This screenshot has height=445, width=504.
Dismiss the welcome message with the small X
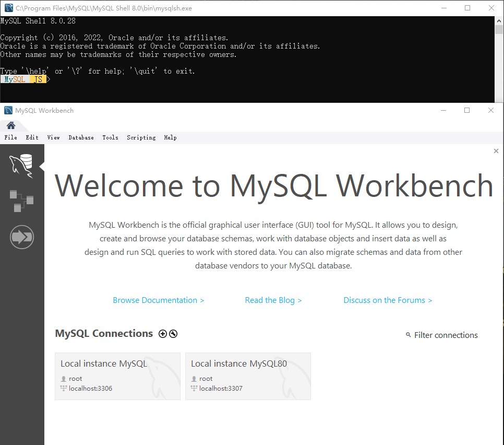coord(496,151)
